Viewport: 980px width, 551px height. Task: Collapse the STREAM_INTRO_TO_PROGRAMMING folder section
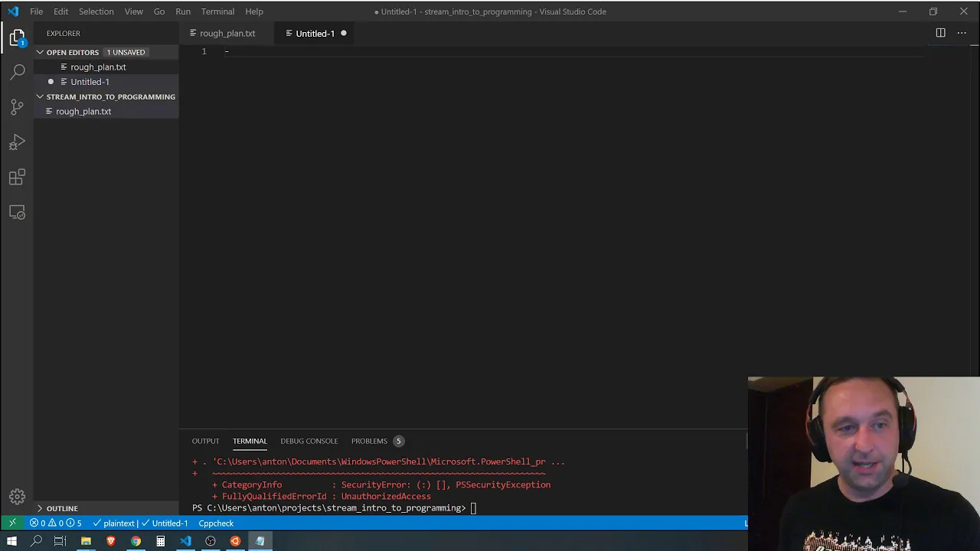tap(107, 96)
